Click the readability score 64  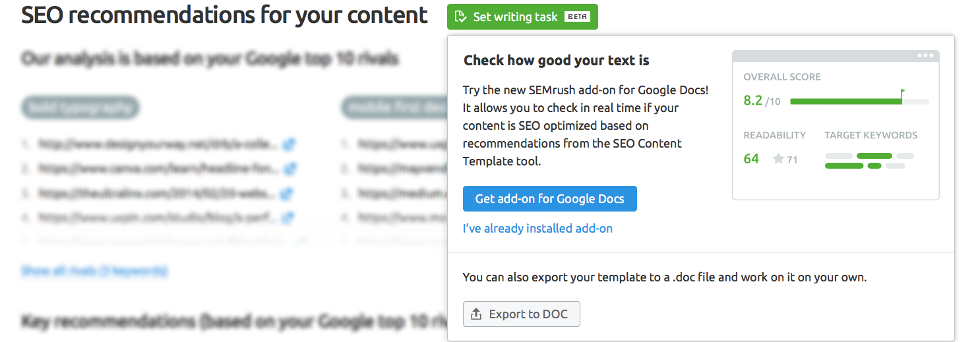[x=751, y=159]
